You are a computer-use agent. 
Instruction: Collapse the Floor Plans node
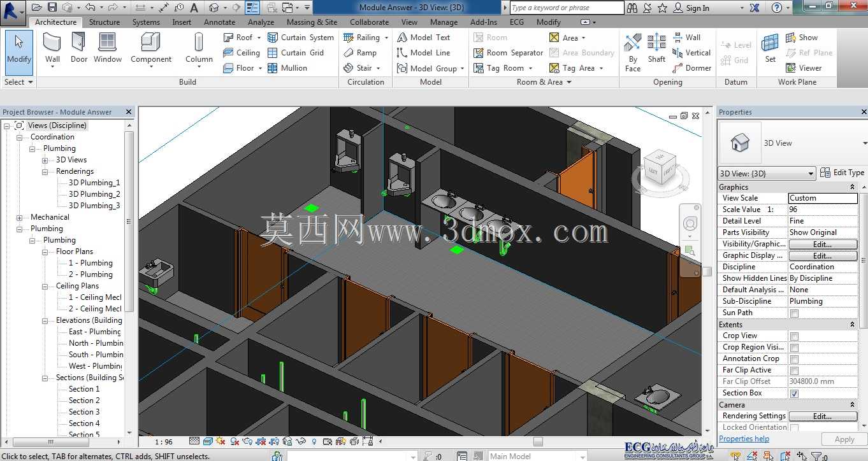coord(45,252)
